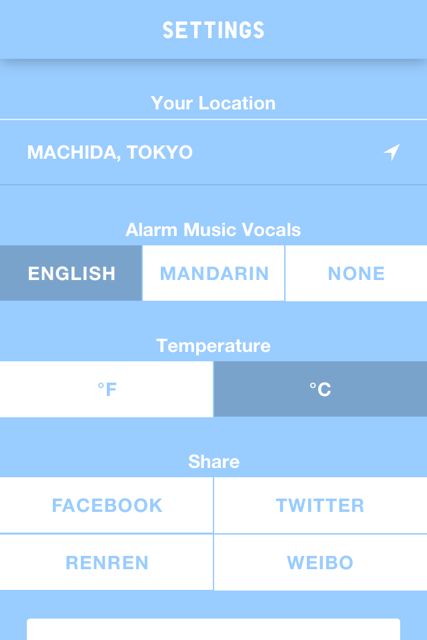Click the Alarm Music Vocals heading
The image size is (427, 640).
(x=214, y=229)
